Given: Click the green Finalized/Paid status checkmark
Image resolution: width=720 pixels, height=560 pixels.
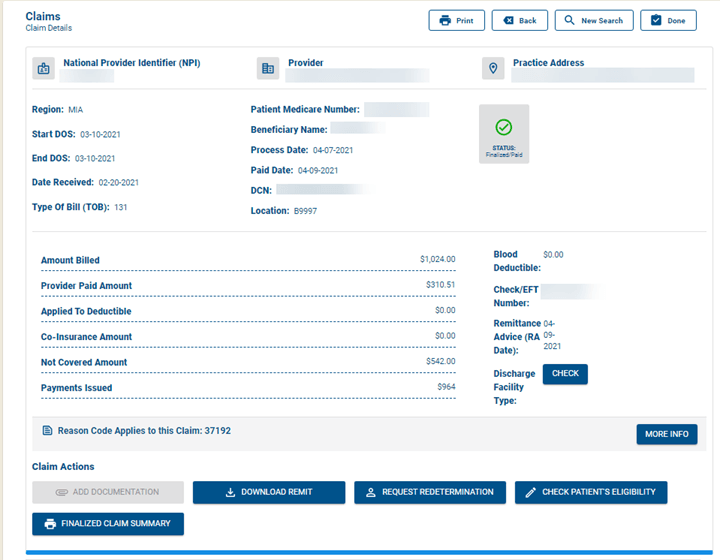Looking at the screenshot, I should coord(504,128).
